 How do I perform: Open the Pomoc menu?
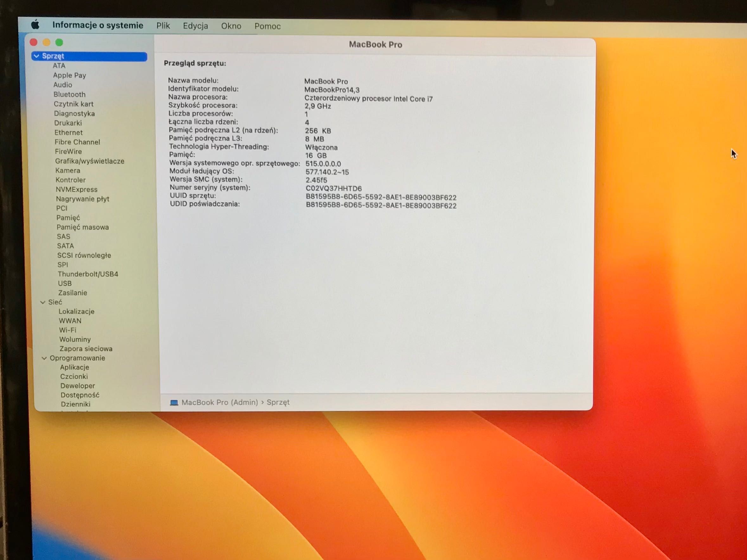coord(267,26)
